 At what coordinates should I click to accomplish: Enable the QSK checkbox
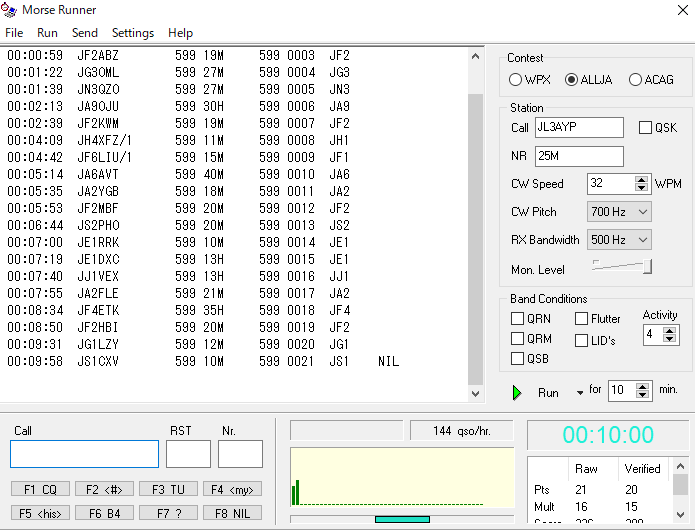(645, 128)
